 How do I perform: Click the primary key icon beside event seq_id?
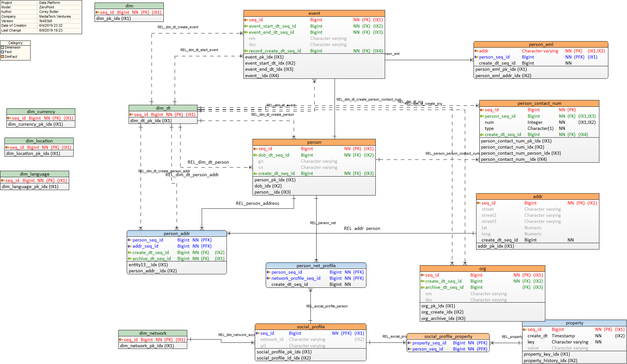pyautogui.click(x=246, y=20)
